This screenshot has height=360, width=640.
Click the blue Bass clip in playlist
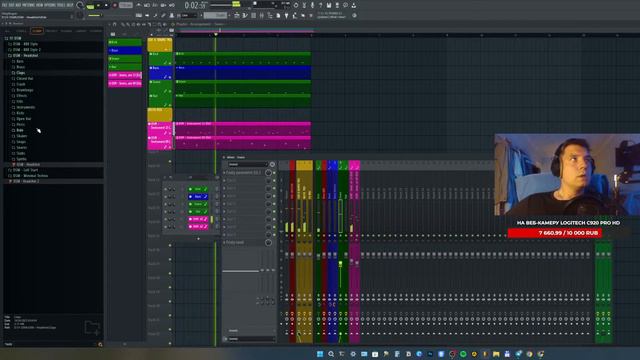pos(243,73)
